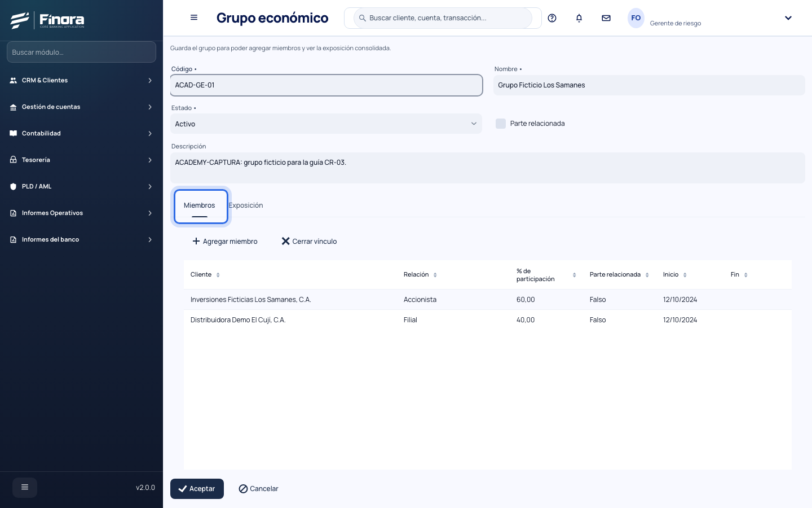Image resolution: width=812 pixels, height=508 pixels.
Task: Click into the Descripción text area
Action: 488,168
